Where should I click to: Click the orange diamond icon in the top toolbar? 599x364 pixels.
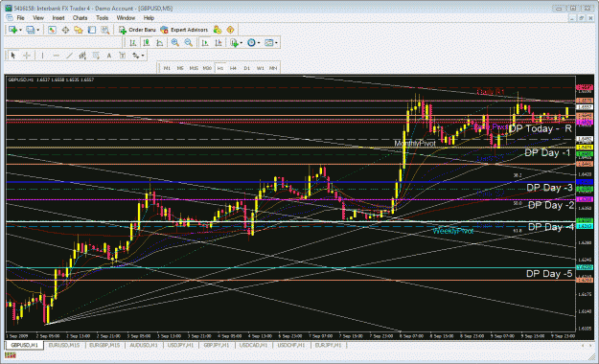click(x=230, y=30)
